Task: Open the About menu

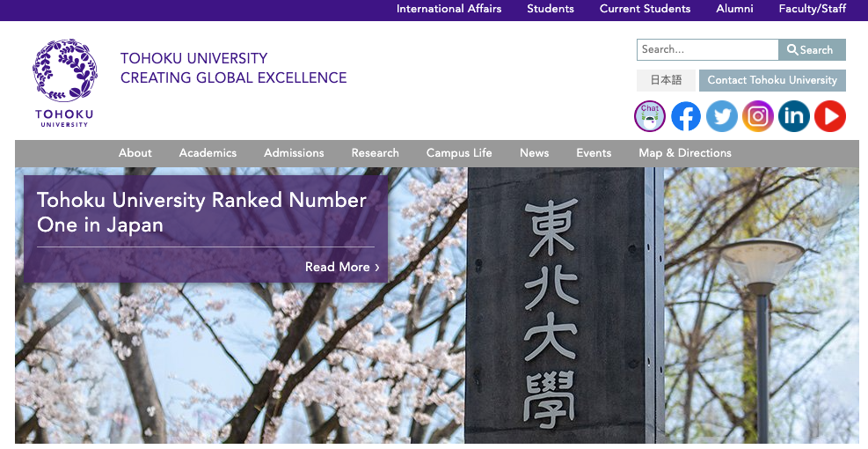Action: coord(135,153)
